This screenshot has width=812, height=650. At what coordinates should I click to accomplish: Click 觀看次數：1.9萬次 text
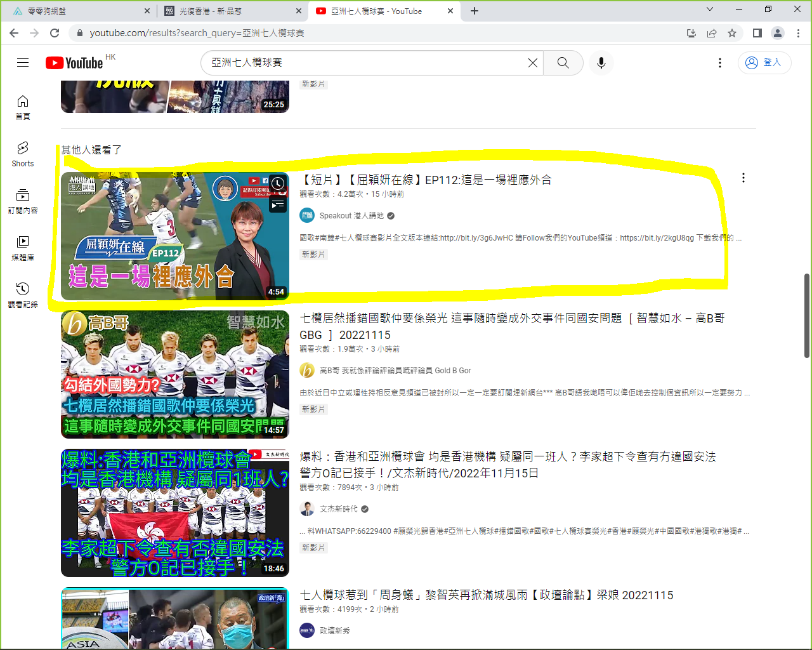(332, 349)
